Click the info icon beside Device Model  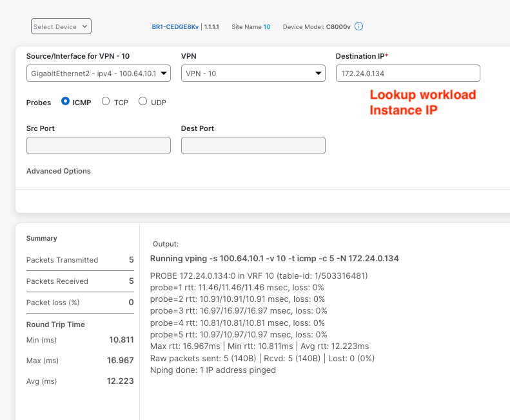click(x=359, y=26)
